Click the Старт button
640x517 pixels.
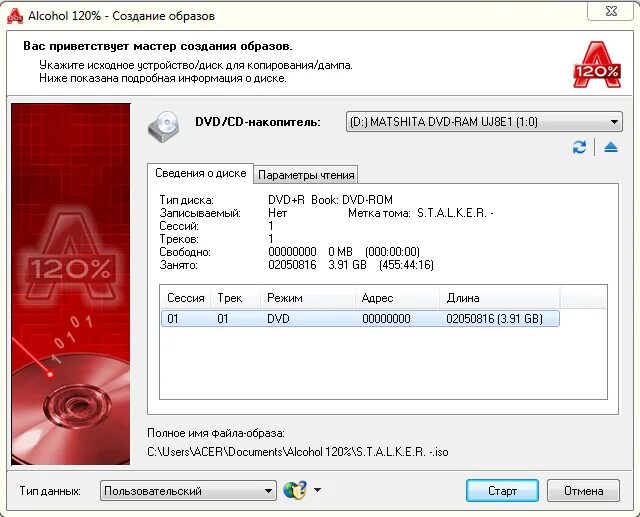pyautogui.click(x=502, y=490)
